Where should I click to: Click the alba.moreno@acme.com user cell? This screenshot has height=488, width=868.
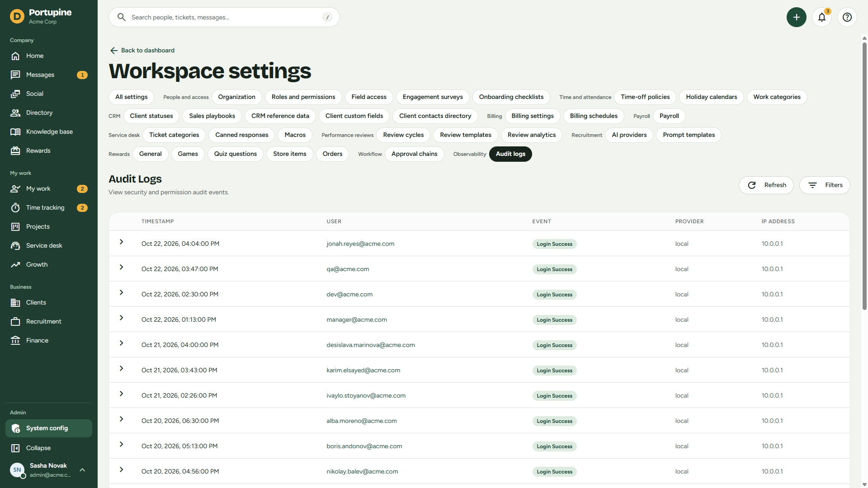click(362, 421)
